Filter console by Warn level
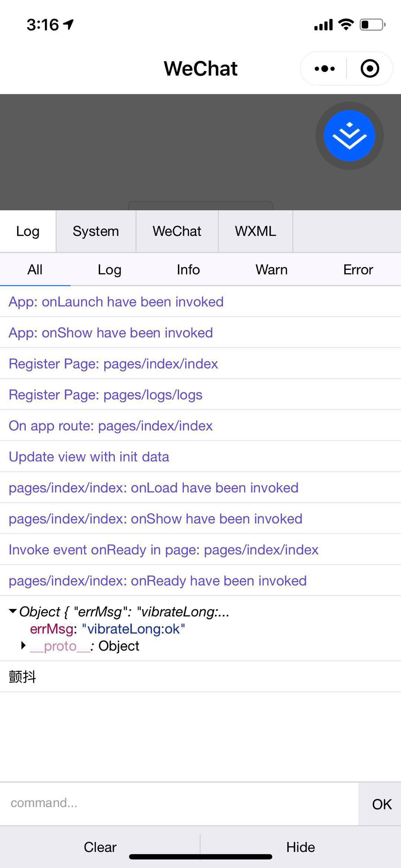 271,269
